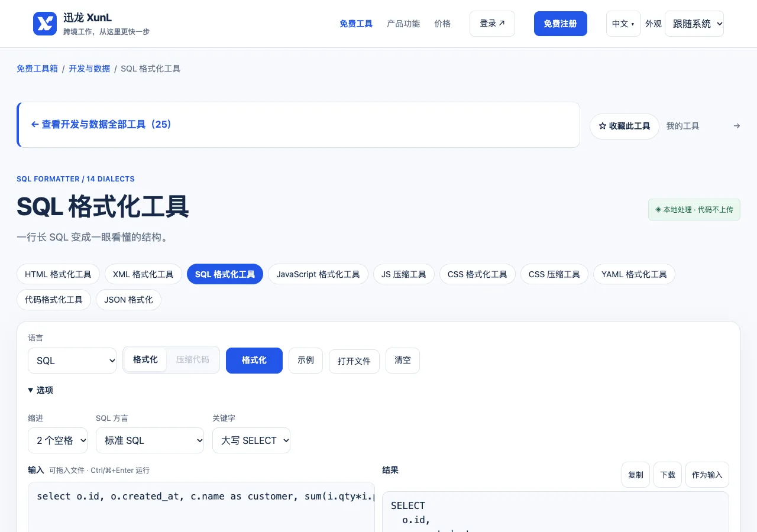
Task: Click 登录 login button
Action: 492,24
